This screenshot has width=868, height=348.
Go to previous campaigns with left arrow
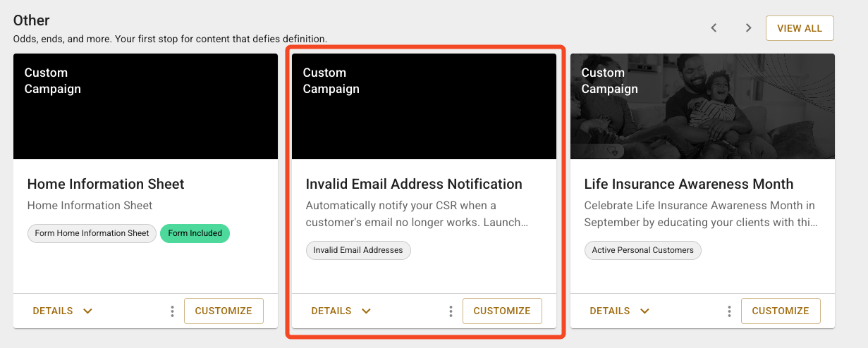point(714,28)
